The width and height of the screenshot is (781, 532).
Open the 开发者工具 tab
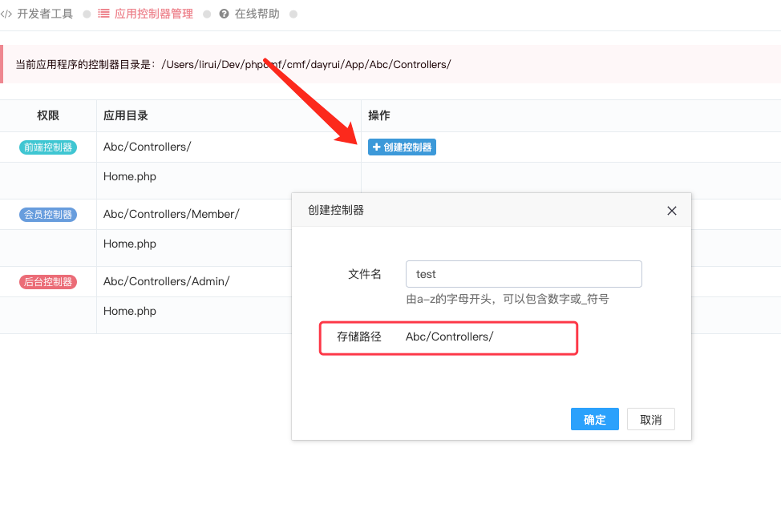[x=37, y=14]
